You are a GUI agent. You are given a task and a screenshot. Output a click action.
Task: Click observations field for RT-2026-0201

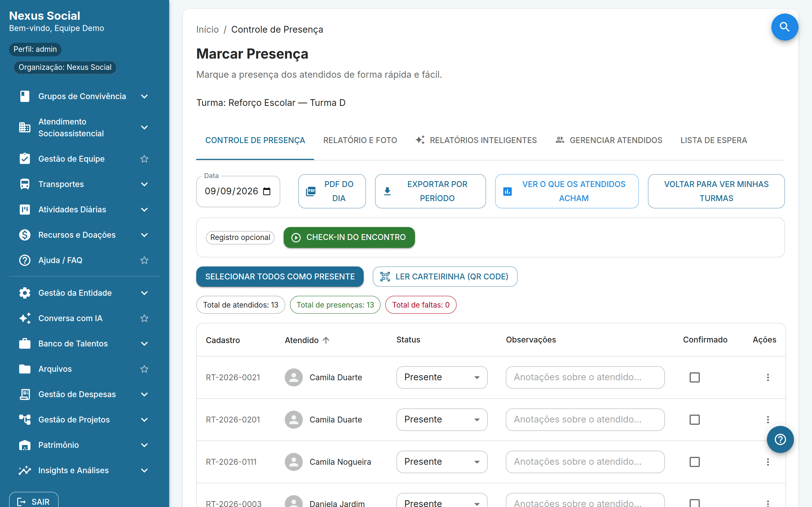(585, 419)
